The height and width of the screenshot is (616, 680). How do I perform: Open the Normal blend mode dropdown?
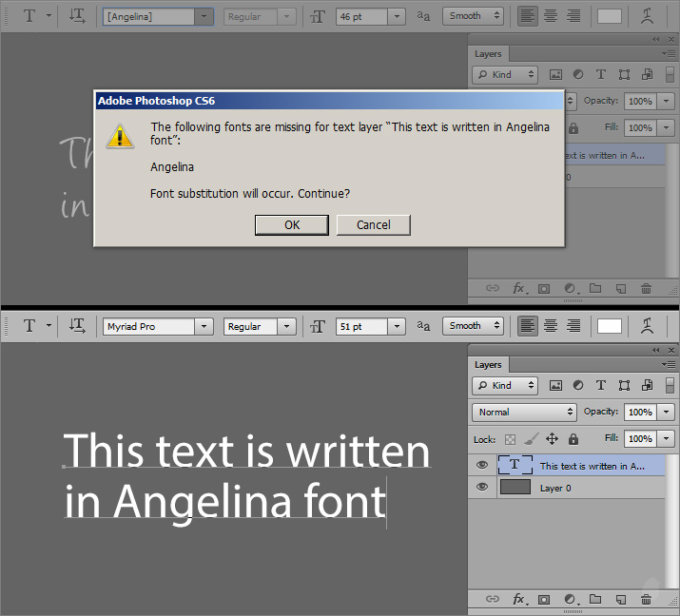point(524,412)
